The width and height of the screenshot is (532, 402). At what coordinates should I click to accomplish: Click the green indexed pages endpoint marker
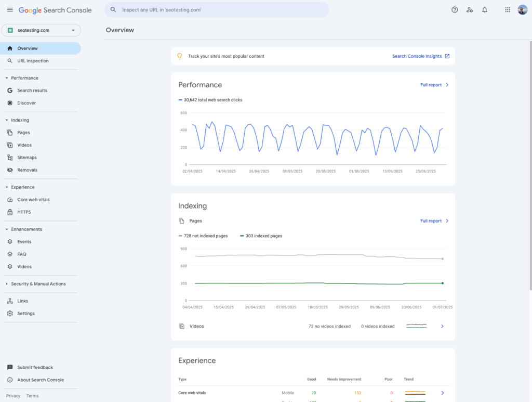pyautogui.click(x=443, y=283)
